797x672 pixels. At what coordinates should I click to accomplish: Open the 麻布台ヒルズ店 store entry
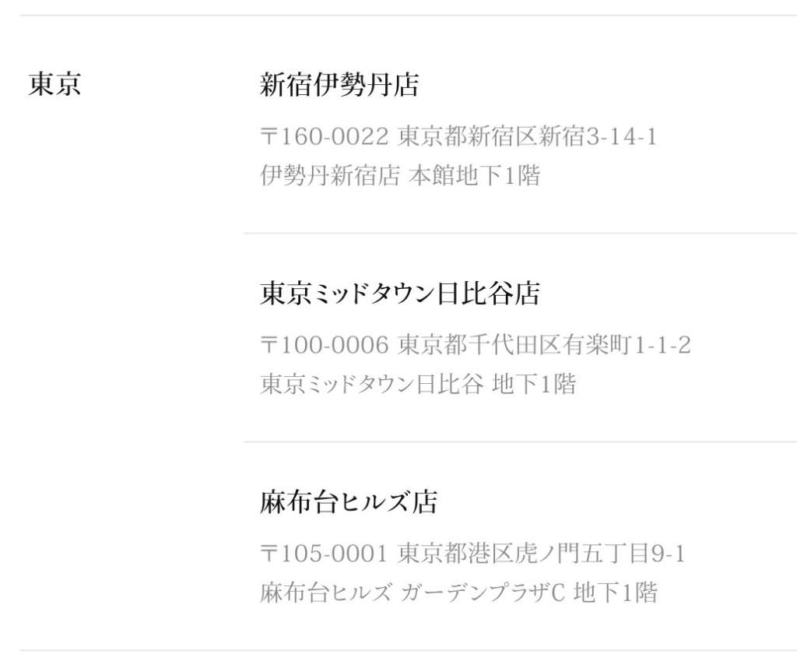point(348,503)
